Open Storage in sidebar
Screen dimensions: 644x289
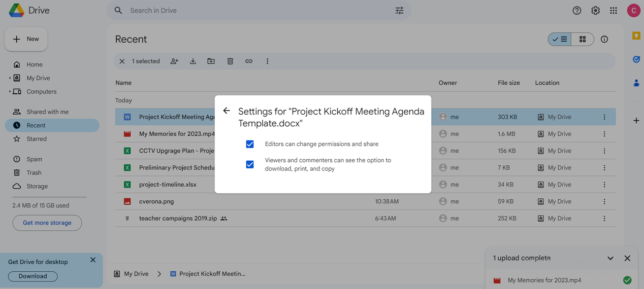pyautogui.click(x=37, y=186)
